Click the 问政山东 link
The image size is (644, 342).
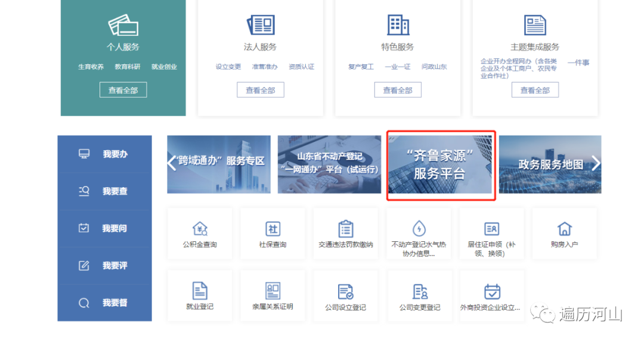point(434,67)
